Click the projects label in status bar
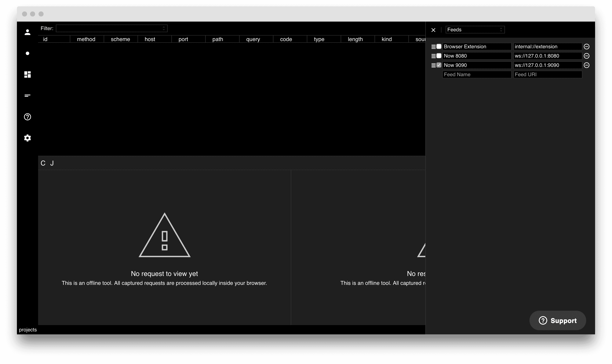The height and width of the screenshot is (364, 612). [28, 330]
